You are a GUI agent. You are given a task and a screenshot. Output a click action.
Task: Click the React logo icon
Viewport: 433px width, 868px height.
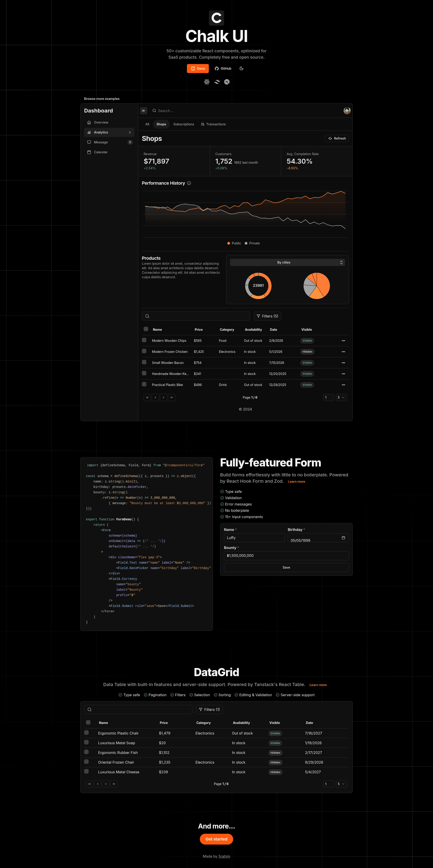[x=207, y=82]
